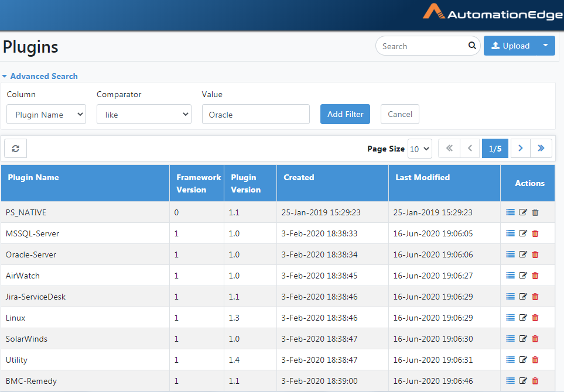Click the Value field containing Oracle

(256, 114)
